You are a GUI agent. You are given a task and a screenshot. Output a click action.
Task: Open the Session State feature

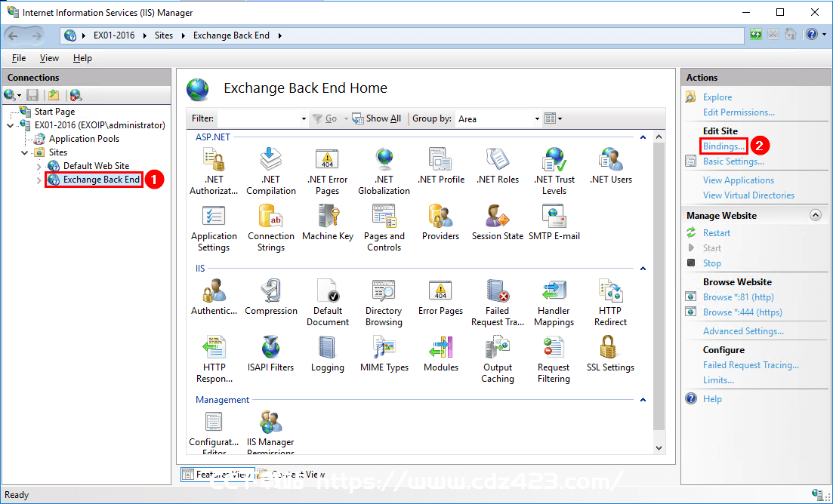[498, 223]
